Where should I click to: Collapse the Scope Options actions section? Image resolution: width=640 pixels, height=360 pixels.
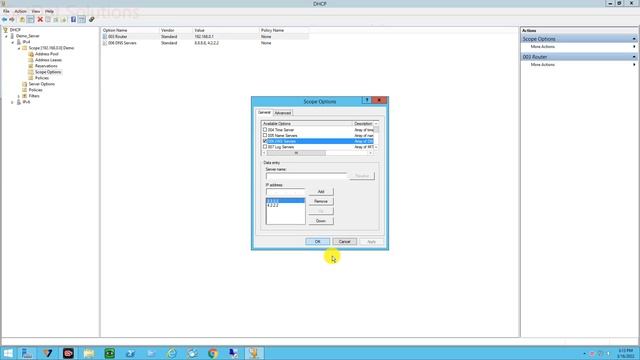(634, 39)
